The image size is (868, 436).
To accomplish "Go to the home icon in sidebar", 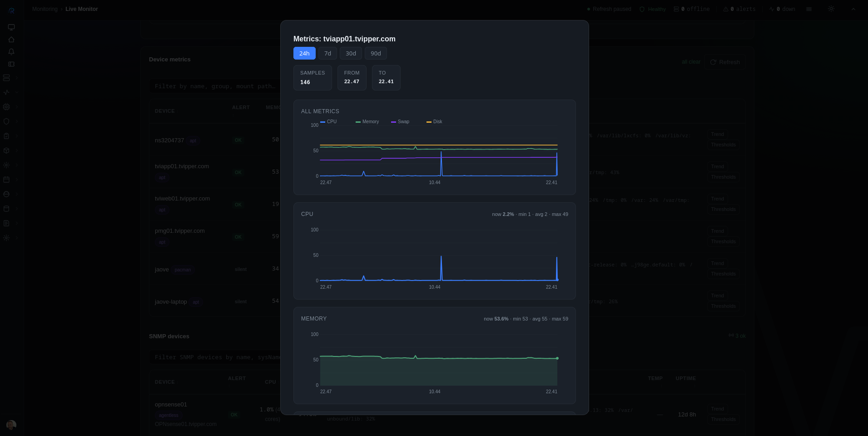I will (11, 40).
